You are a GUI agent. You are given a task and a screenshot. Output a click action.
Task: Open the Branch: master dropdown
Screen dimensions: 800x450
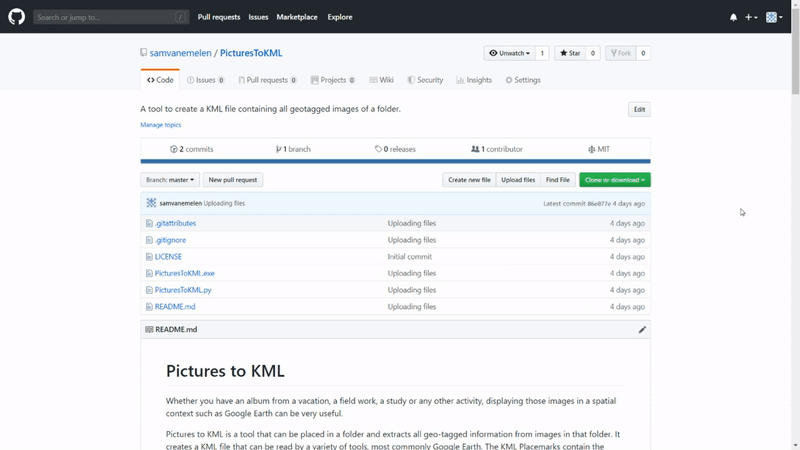170,180
